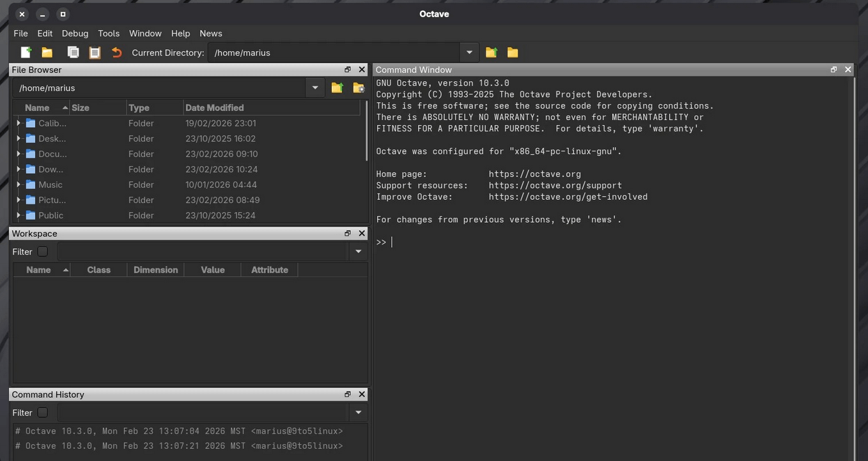Viewport: 868px width, 461px height.
Task: Paste clipboard contents
Action: point(95,52)
